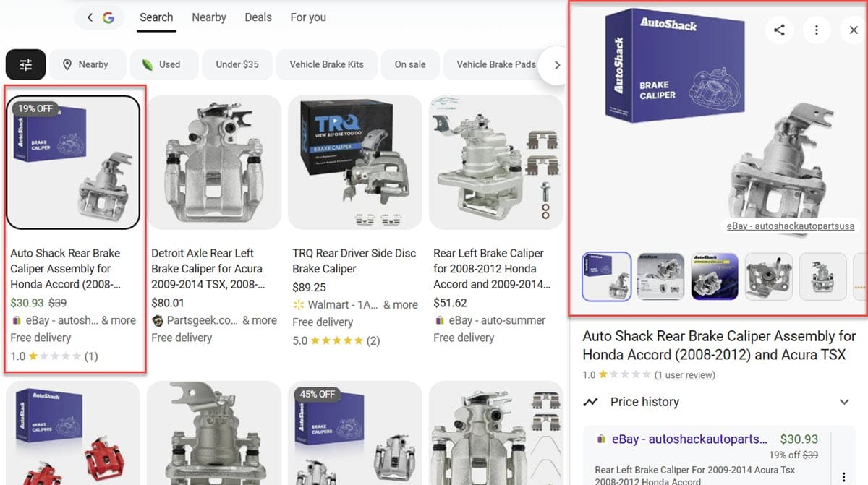Open the three-dot menu in product image panel
Viewport: 868px width, 485px height.
817,30
